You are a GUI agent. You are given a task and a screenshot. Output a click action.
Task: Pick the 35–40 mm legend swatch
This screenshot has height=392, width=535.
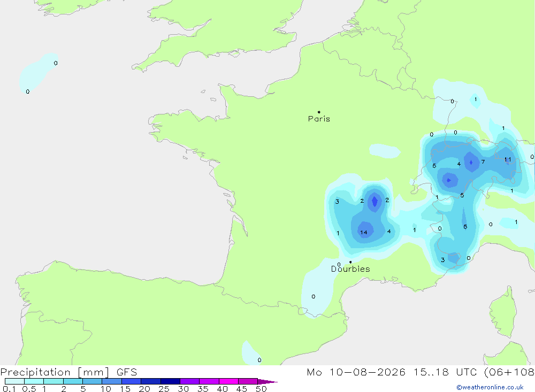tap(209, 381)
